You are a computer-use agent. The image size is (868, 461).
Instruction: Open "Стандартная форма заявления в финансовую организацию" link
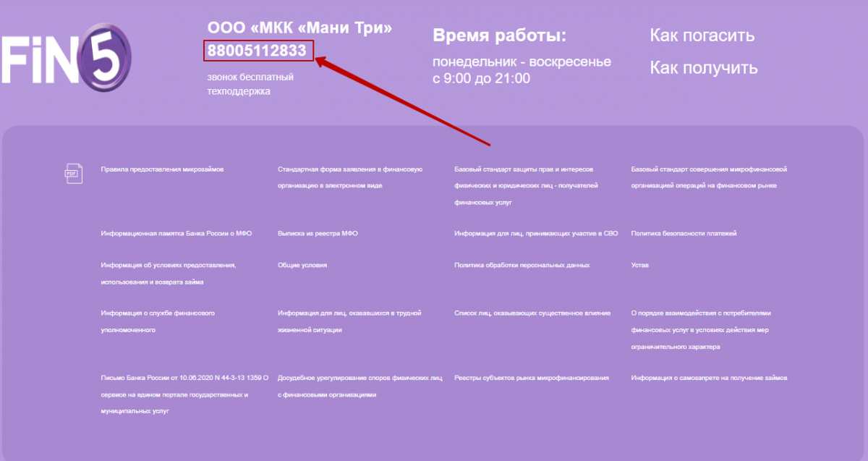[x=350, y=177]
